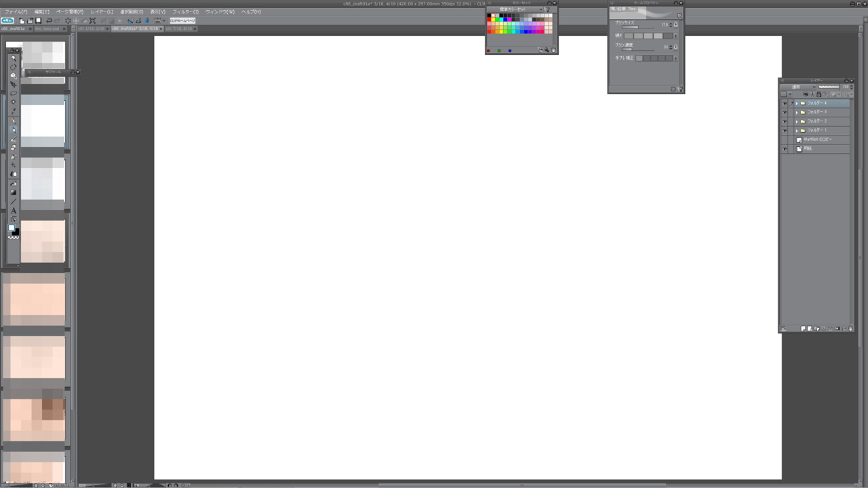Click the CLIP STUDIO launcher icon
Image resolution: width=868 pixels, height=488 pixels.
pyautogui.click(x=7, y=21)
